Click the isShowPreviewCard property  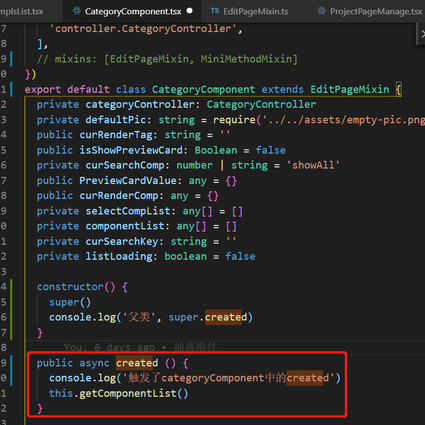[131, 150]
